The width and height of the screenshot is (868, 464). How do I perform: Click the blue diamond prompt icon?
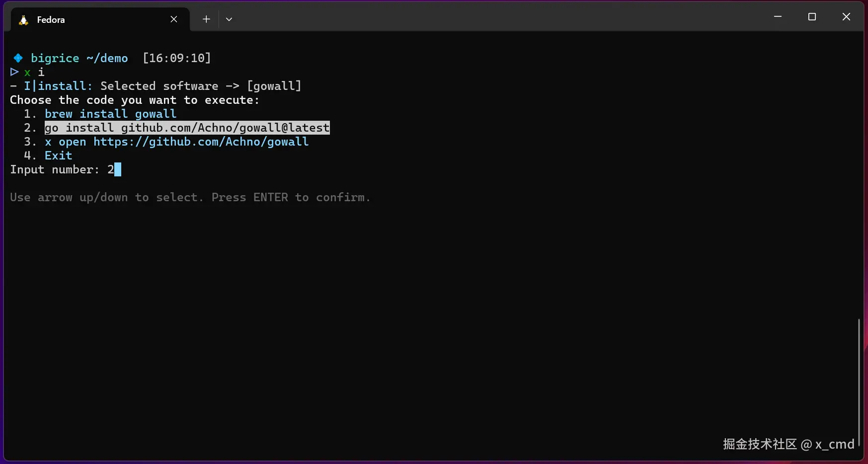click(18, 58)
